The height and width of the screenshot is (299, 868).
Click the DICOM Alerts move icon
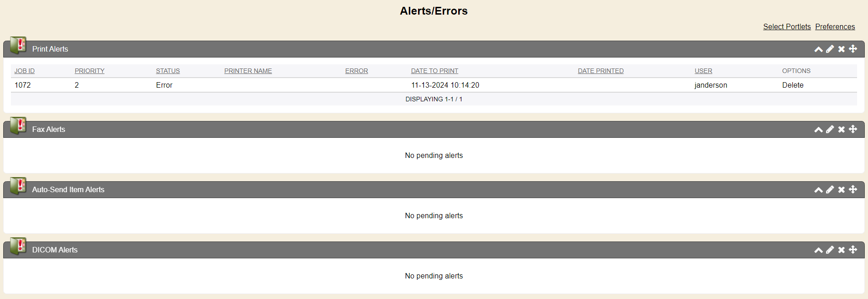tap(853, 250)
